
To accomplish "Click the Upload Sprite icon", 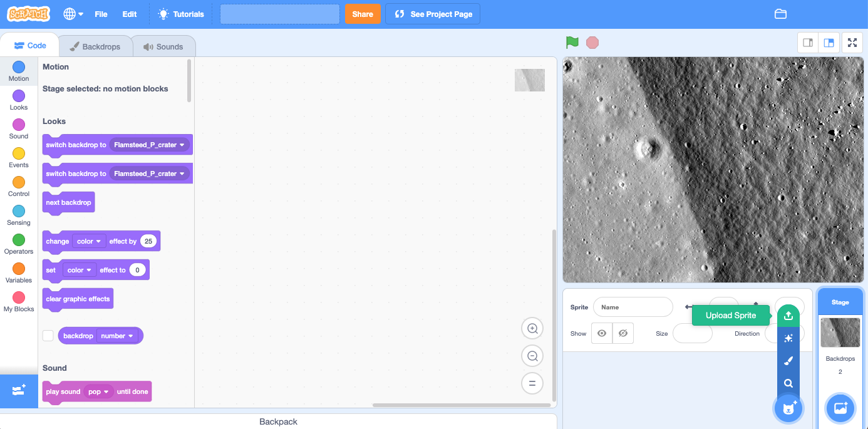I will (788, 316).
